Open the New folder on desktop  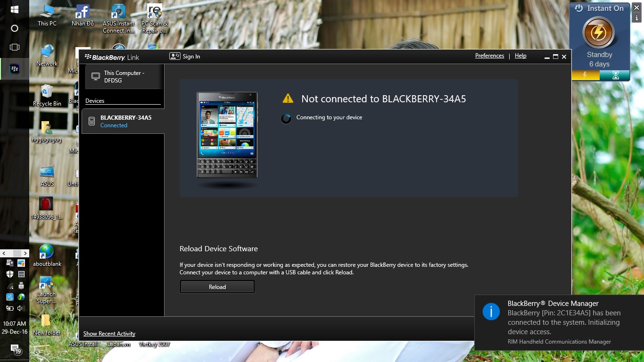click(46, 325)
